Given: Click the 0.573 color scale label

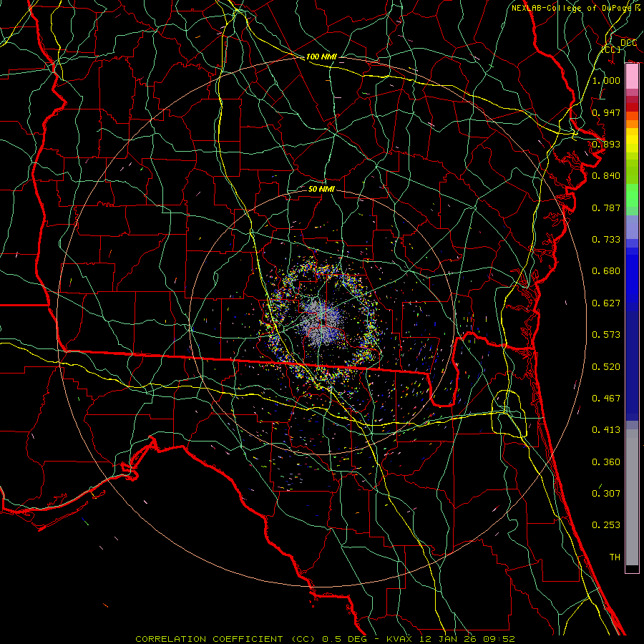Looking at the screenshot, I should 606,334.
